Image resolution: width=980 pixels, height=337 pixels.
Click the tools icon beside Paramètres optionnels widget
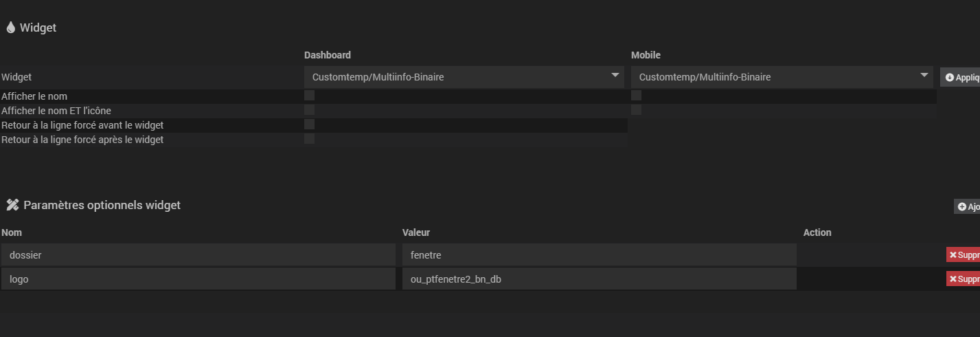[12, 205]
